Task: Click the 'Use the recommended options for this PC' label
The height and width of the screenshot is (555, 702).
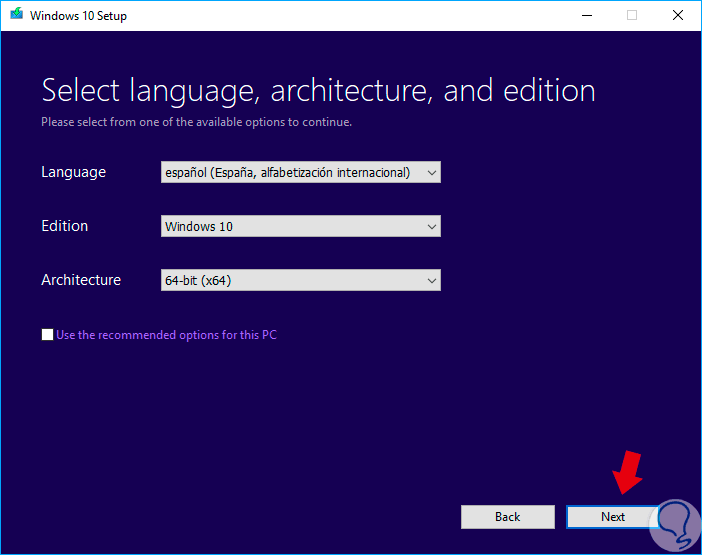Action: click(167, 335)
